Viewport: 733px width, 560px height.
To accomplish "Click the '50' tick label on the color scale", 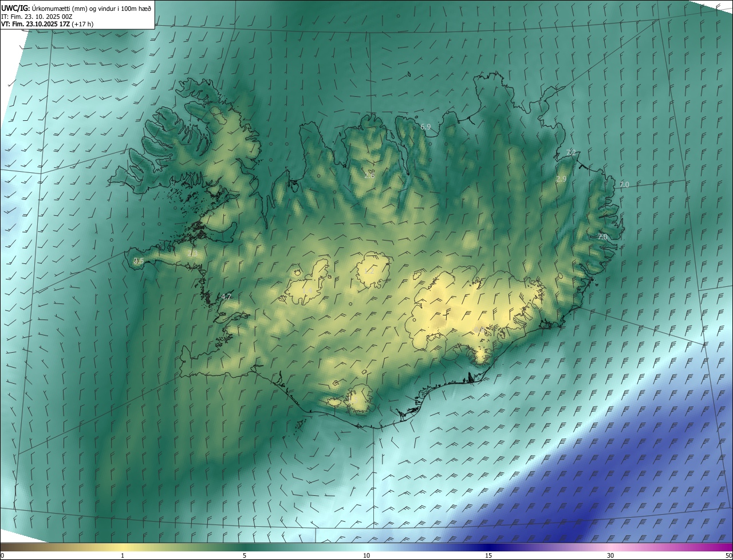I will click(x=728, y=556).
